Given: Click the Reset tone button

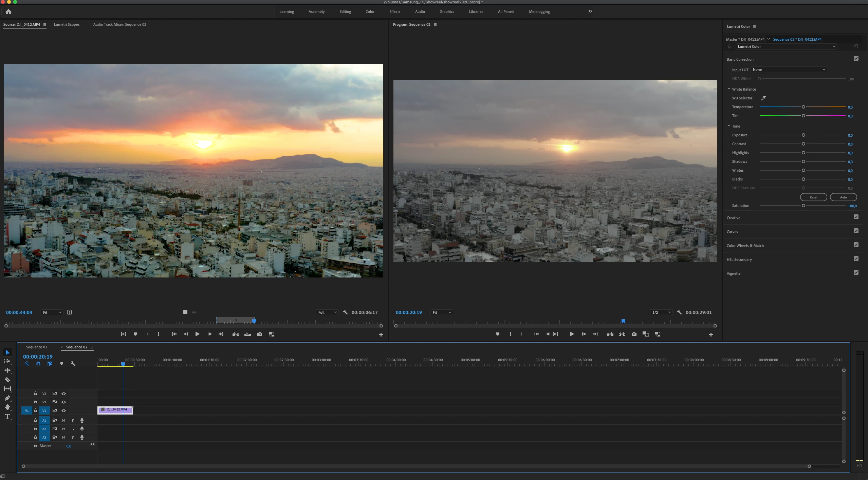Looking at the screenshot, I should tap(813, 197).
